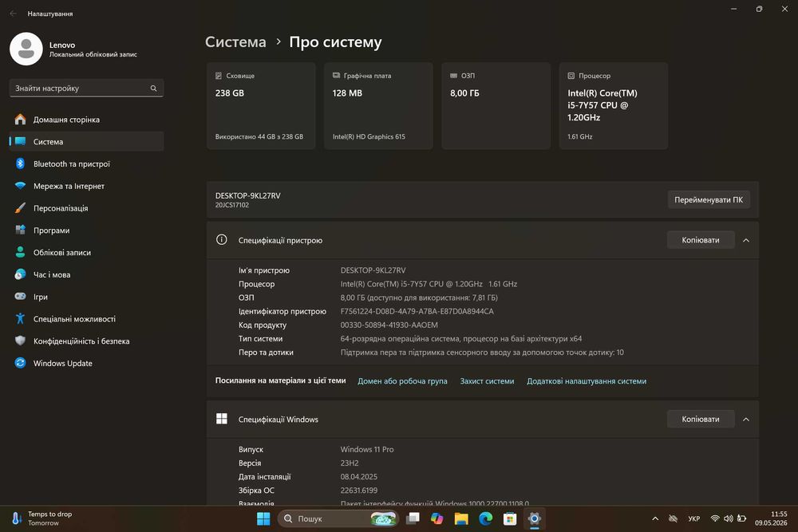The height and width of the screenshot is (532, 798).
Task: Open the Temps to drop weather widget
Action: pyautogui.click(x=43, y=518)
